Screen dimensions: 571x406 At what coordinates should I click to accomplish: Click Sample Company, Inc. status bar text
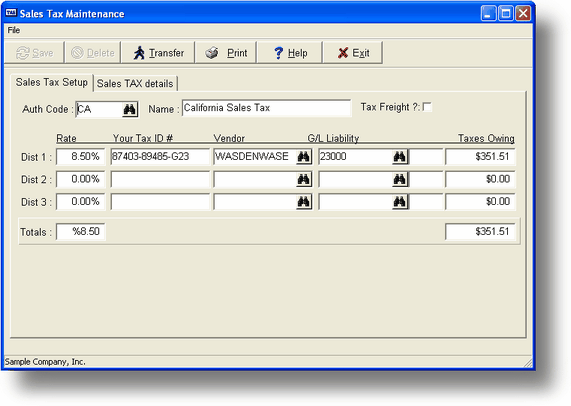tap(45, 362)
